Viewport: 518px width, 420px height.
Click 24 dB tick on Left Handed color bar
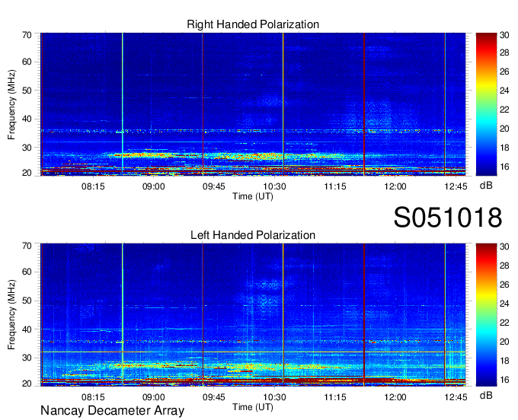point(504,303)
